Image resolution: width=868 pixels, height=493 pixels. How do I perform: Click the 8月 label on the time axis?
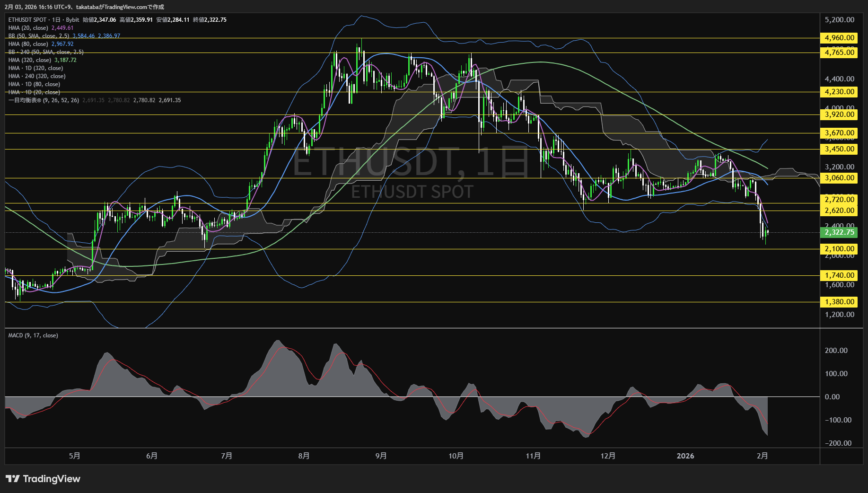[x=304, y=456]
